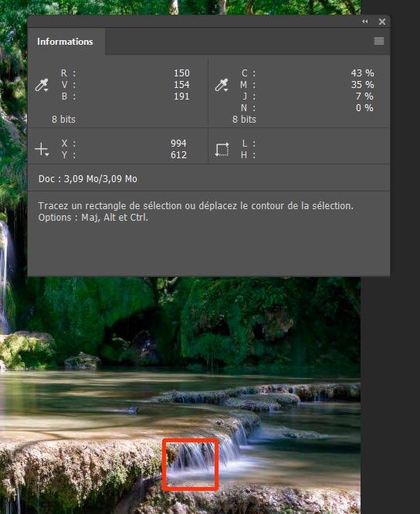Click the Y coordinate value 612
Viewport: 420px width, 514px height.
178,154
